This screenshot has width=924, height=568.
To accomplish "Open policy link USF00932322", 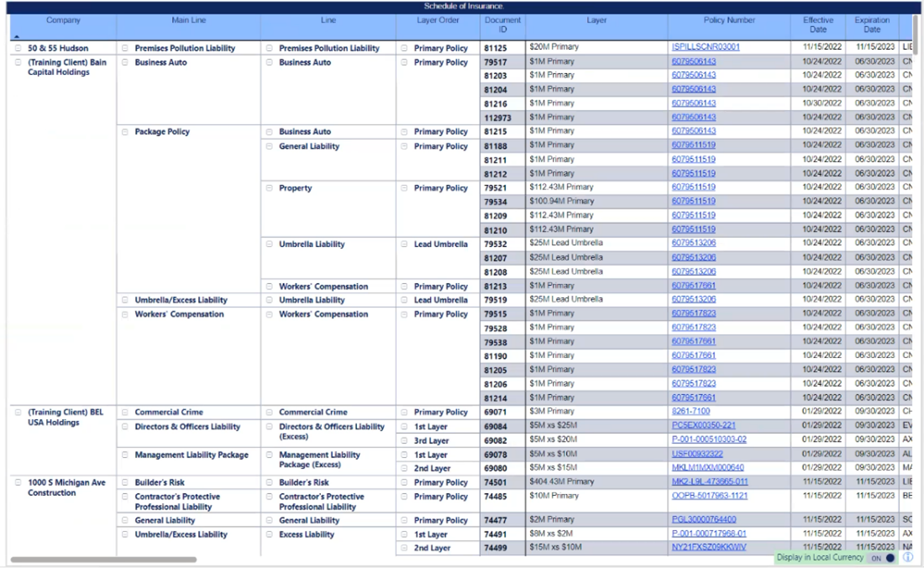I will coord(697,455).
